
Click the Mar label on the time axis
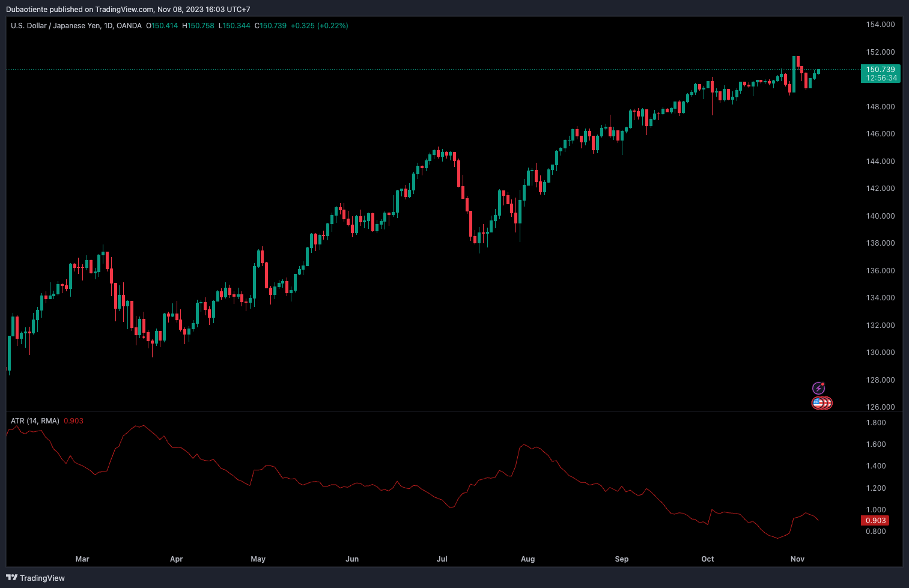click(x=82, y=559)
